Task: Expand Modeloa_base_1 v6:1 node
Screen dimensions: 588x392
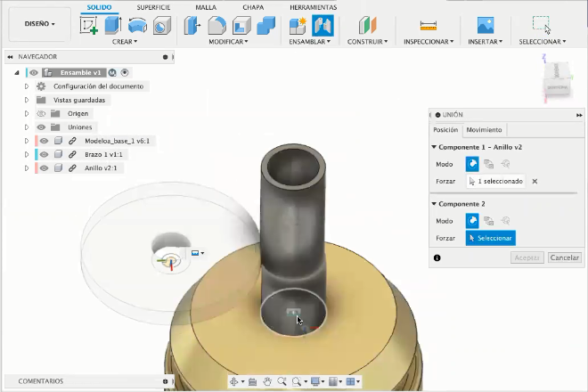Action: [x=27, y=141]
